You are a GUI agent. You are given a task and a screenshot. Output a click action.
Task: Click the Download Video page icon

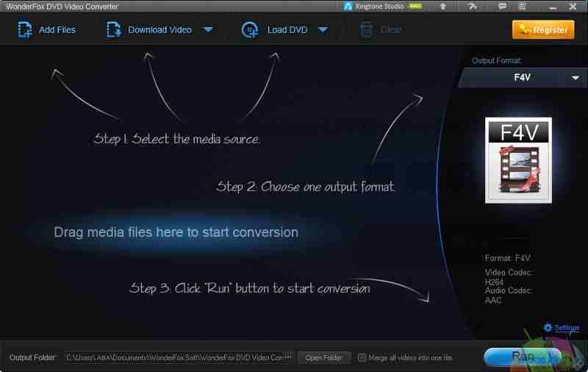114,29
